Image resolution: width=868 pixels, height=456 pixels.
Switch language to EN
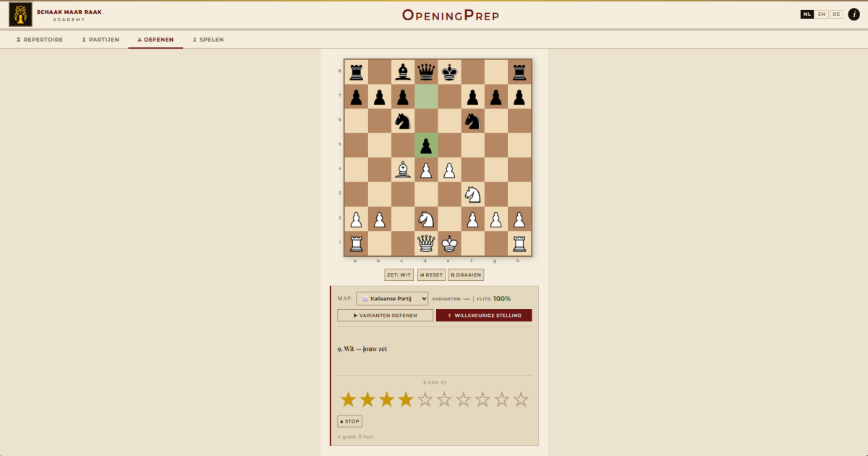pyautogui.click(x=822, y=14)
